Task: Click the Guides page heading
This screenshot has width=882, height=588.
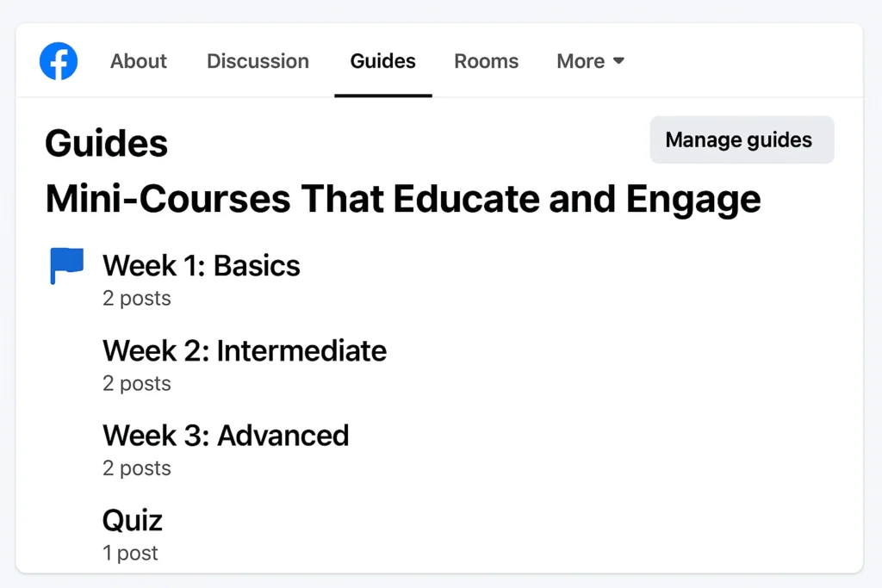Action: pyautogui.click(x=106, y=143)
